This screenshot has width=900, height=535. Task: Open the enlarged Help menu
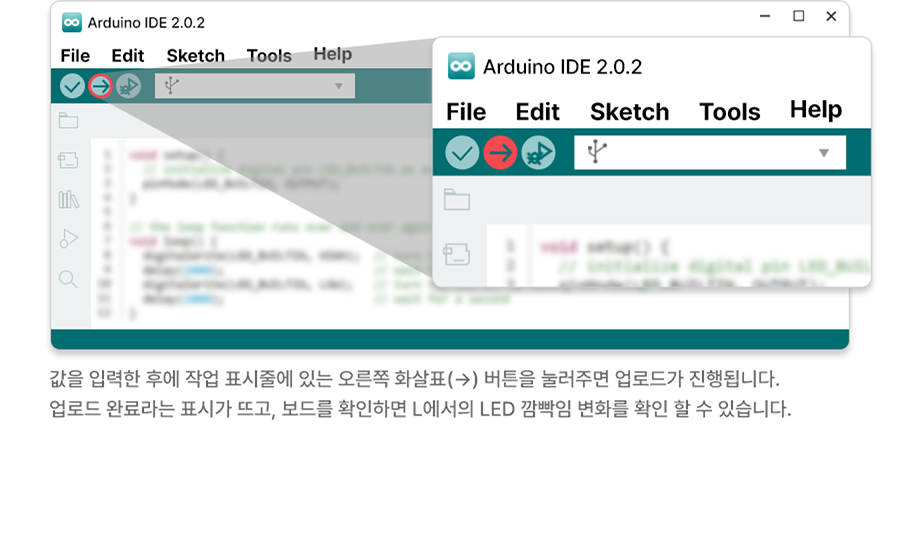(x=815, y=110)
